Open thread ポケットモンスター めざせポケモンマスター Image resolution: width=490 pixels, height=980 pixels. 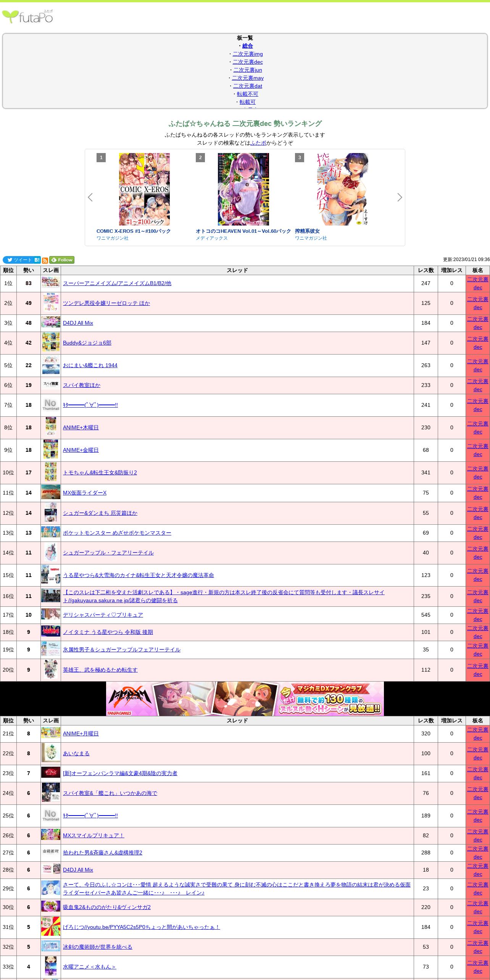click(x=117, y=533)
